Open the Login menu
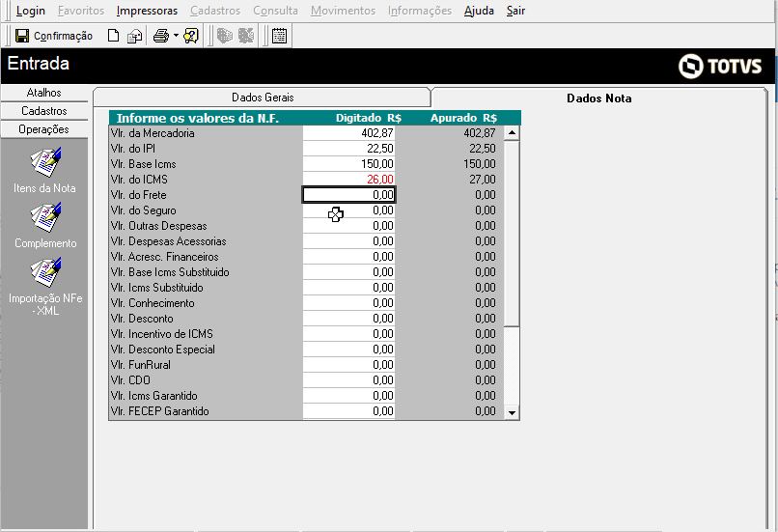Image resolution: width=778 pixels, height=532 pixels. [31, 11]
